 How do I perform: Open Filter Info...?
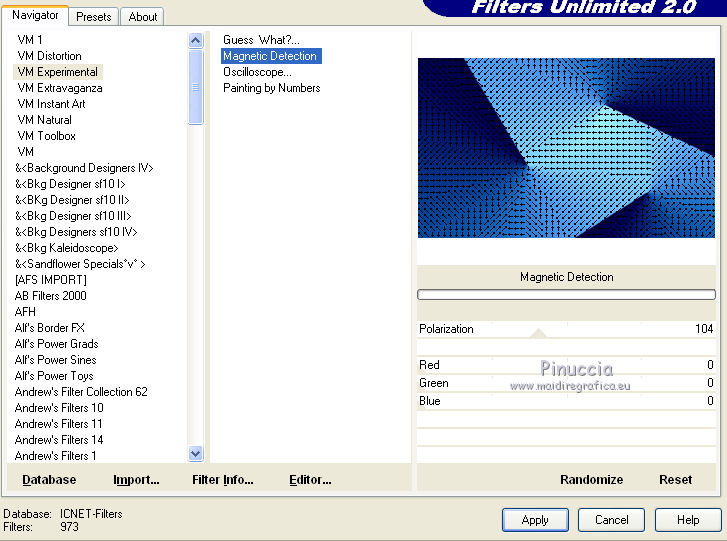click(x=223, y=480)
